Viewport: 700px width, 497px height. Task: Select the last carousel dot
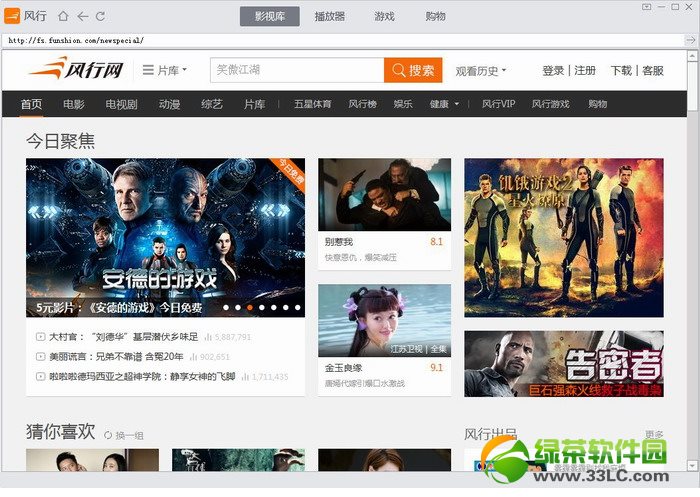pos(297,307)
